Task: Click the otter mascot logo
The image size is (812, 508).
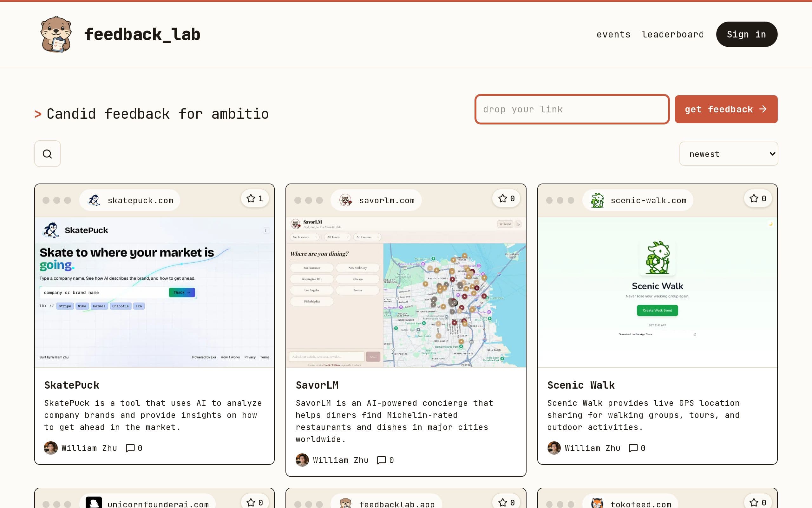Action: (x=56, y=34)
